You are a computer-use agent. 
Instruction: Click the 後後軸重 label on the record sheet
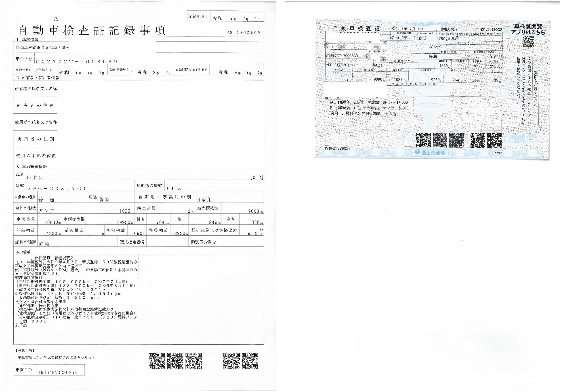tap(159, 230)
